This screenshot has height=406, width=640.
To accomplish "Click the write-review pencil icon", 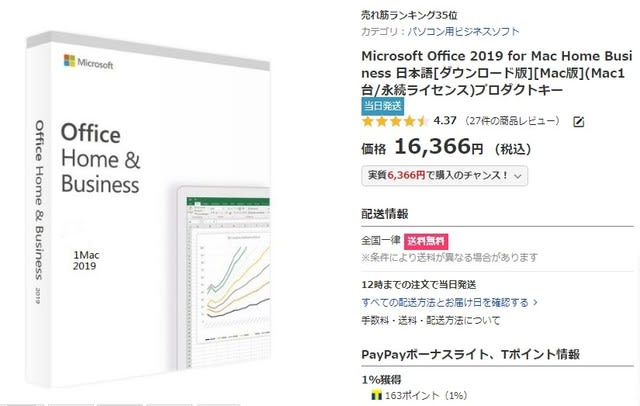I will 578,122.
